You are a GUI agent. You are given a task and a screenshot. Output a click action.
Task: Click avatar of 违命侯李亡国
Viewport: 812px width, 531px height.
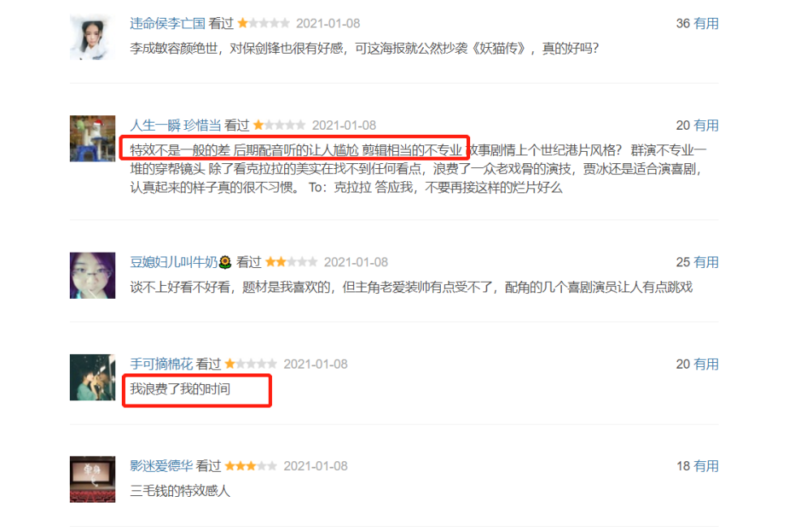point(93,37)
